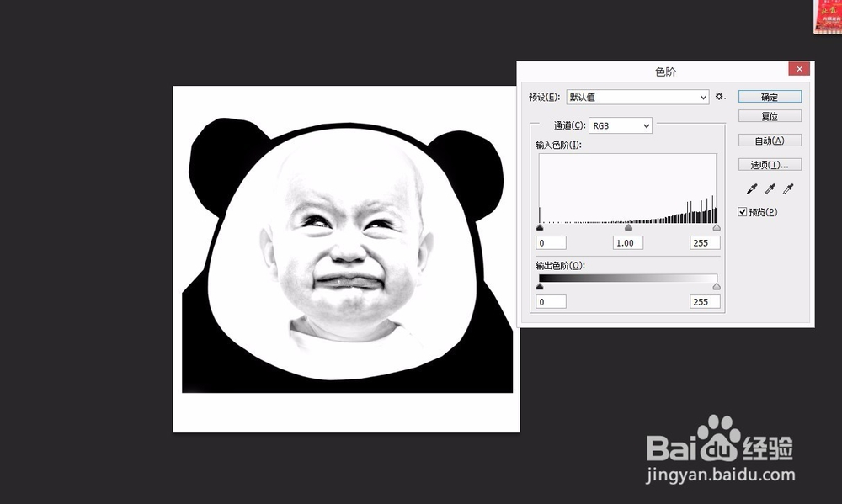Click the 复位 reset button
This screenshot has width=842, height=504.
point(770,116)
